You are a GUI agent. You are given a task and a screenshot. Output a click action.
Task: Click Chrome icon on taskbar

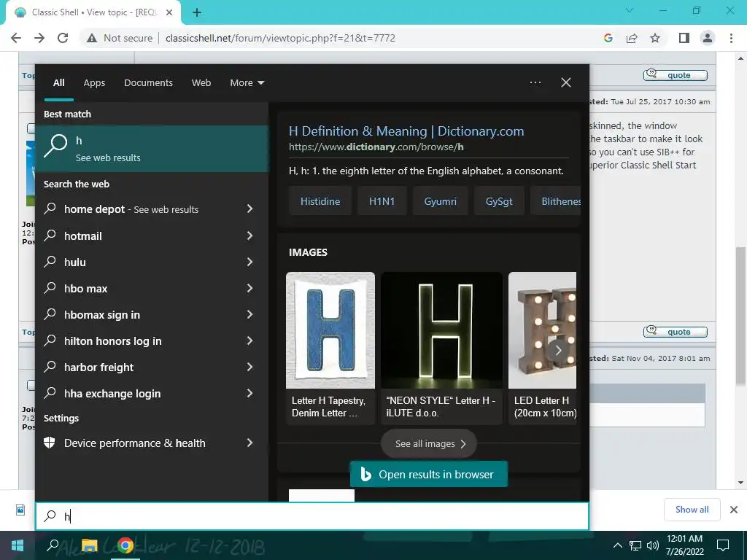[125, 545]
